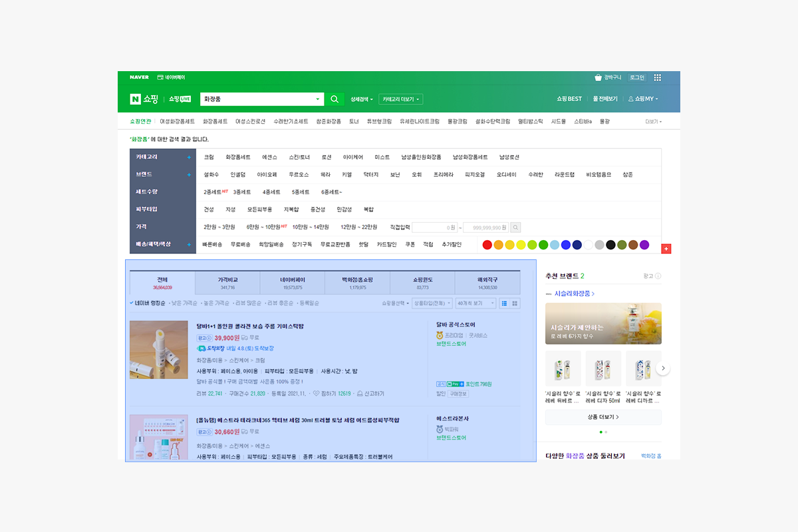Select the 쇼핑윈도 tab
This screenshot has width=798, height=532.
pyautogui.click(x=422, y=283)
